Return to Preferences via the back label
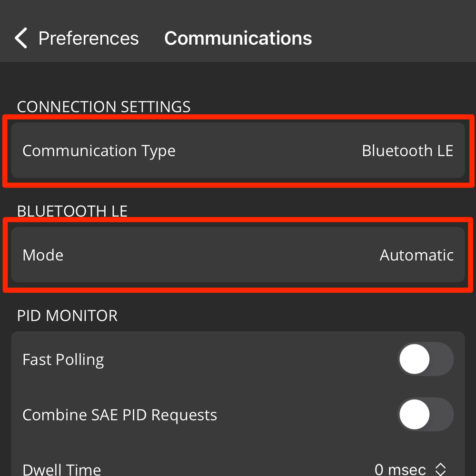476x476 pixels. point(88,38)
